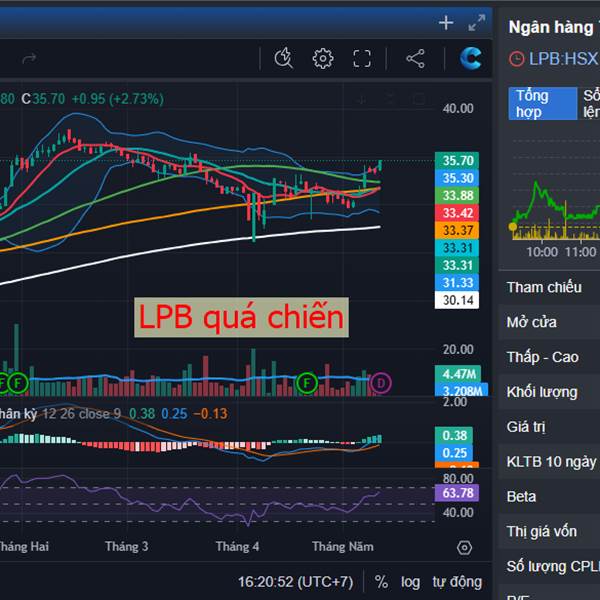600x600 pixels.
Task: Open the LPB:HSX ticker link
Action: (x=563, y=59)
